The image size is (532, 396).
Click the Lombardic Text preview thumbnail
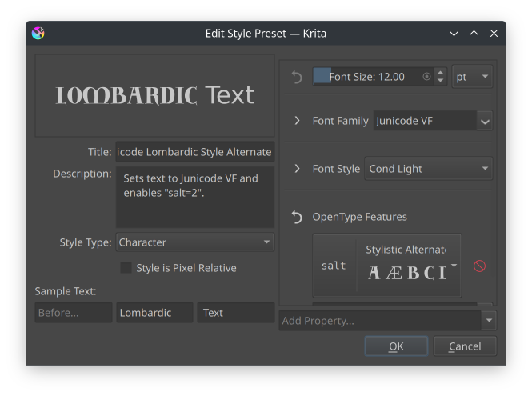(154, 96)
